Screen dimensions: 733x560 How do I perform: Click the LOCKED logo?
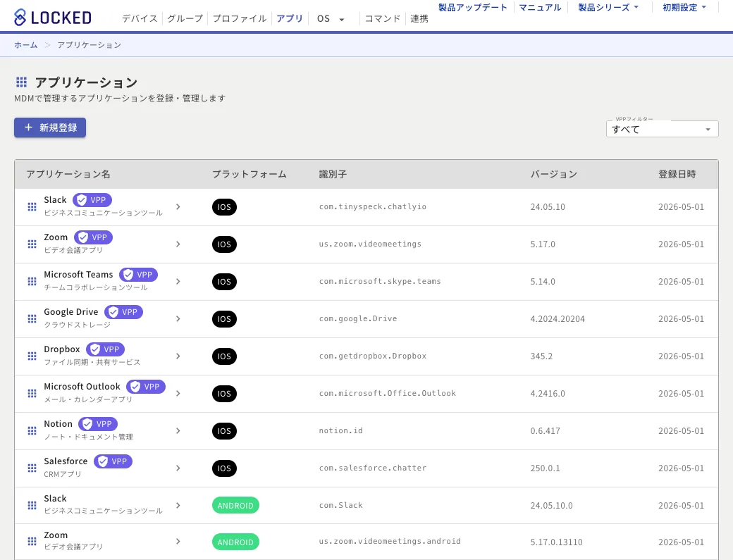pyautogui.click(x=52, y=18)
